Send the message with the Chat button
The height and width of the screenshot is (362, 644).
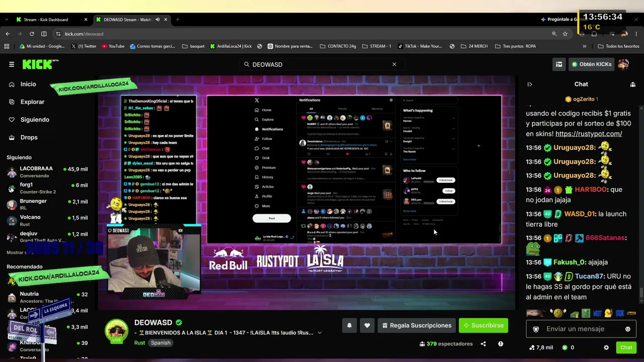[x=626, y=347]
